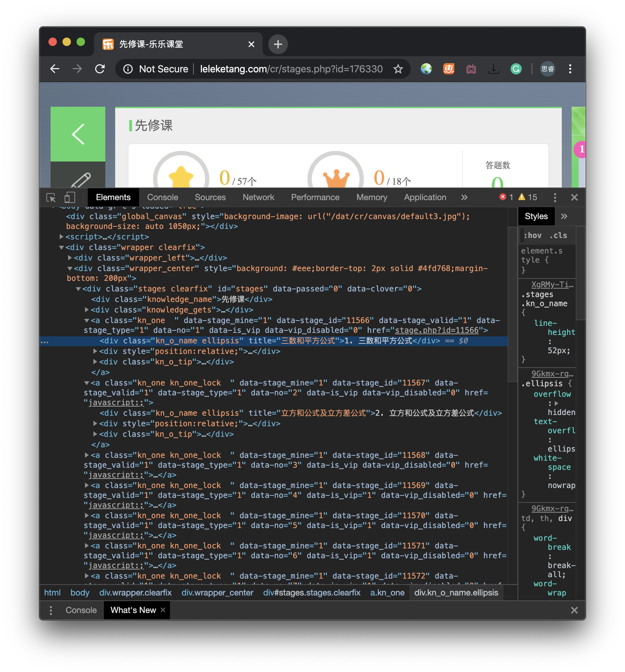Viewport: 625px width, 672px height.
Task: Expand the anchor with stage_id 11568
Action: (87, 455)
